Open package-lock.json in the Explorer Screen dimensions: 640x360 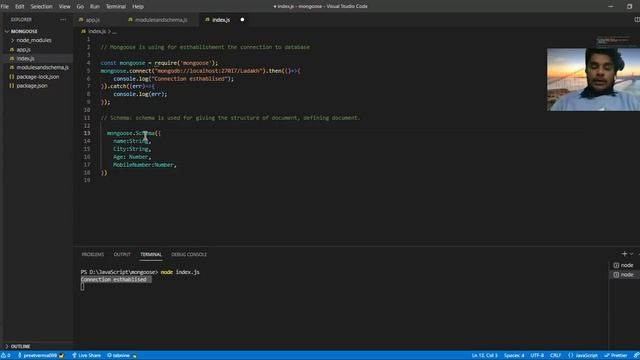[x=38, y=77]
